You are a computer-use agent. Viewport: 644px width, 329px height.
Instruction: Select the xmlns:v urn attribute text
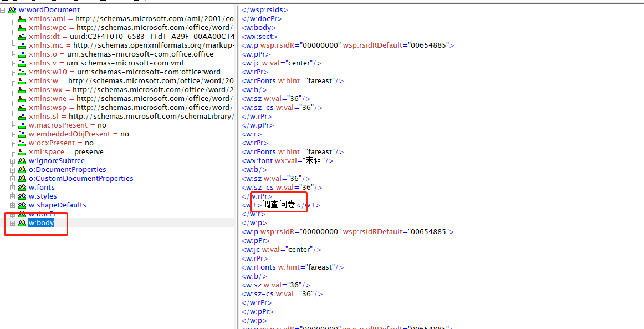pos(106,63)
